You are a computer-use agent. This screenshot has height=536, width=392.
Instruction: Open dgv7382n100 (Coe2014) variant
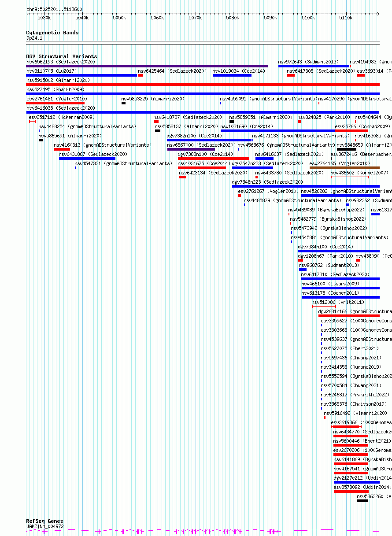click(x=194, y=136)
